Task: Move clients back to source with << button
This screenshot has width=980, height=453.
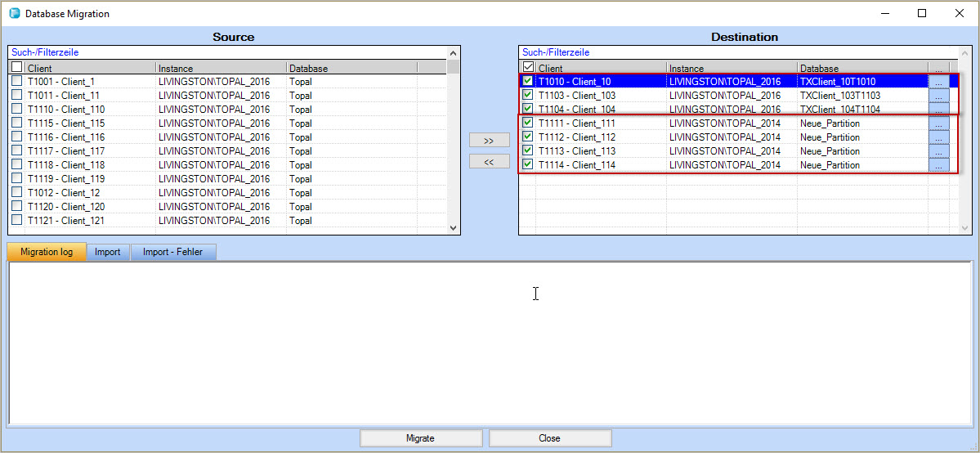Action: pos(489,162)
